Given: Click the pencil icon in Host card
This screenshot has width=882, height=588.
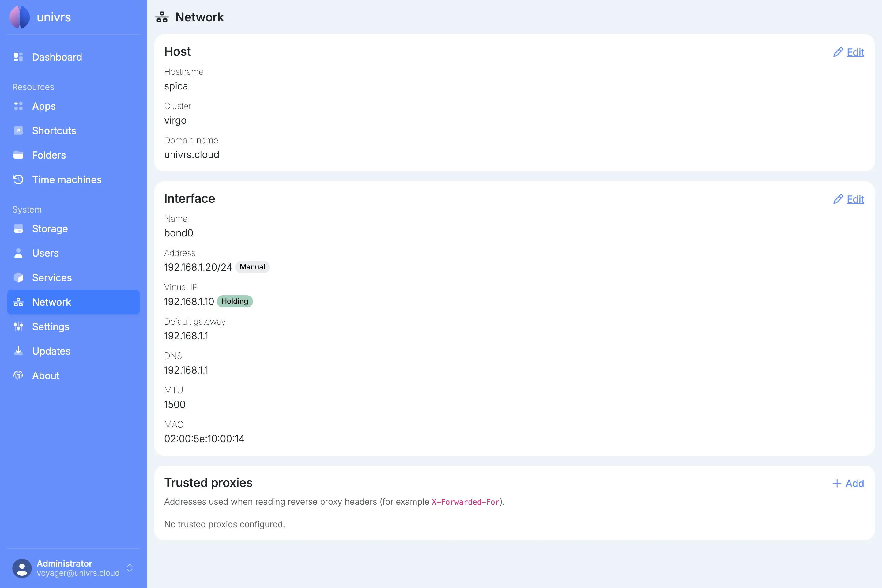Looking at the screenshot, I should 838,52.
